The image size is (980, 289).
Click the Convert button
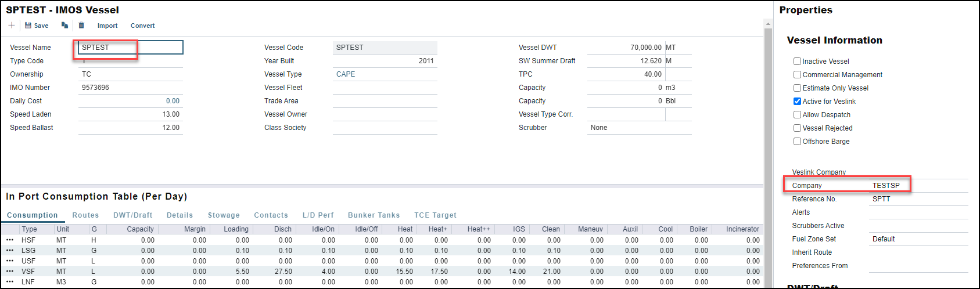(x=142, y=26)
